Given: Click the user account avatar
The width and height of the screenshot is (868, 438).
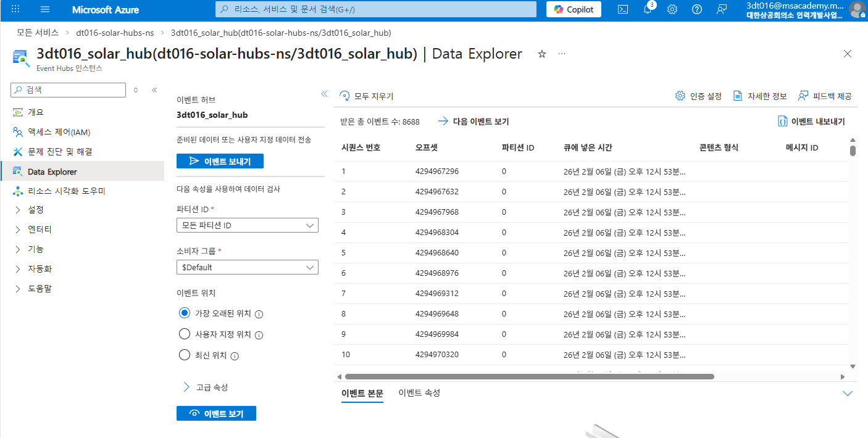Looking at the screenshot, I should 857,9.
